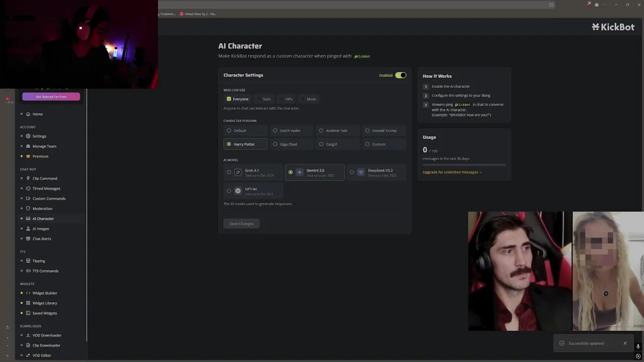Click 'The AI model used to generate responses' text

coord(258,204)
